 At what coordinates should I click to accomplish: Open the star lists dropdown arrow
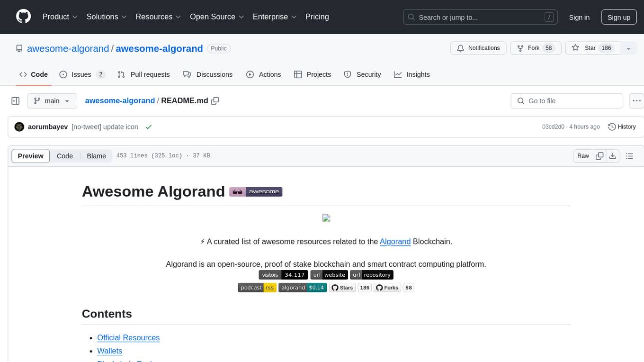[x=628, y=48]
